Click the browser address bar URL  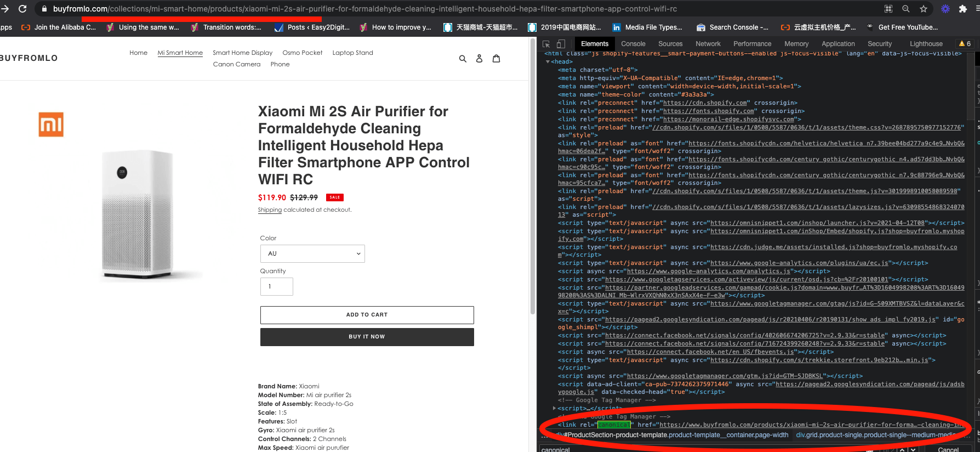click(x=365, y=9)
